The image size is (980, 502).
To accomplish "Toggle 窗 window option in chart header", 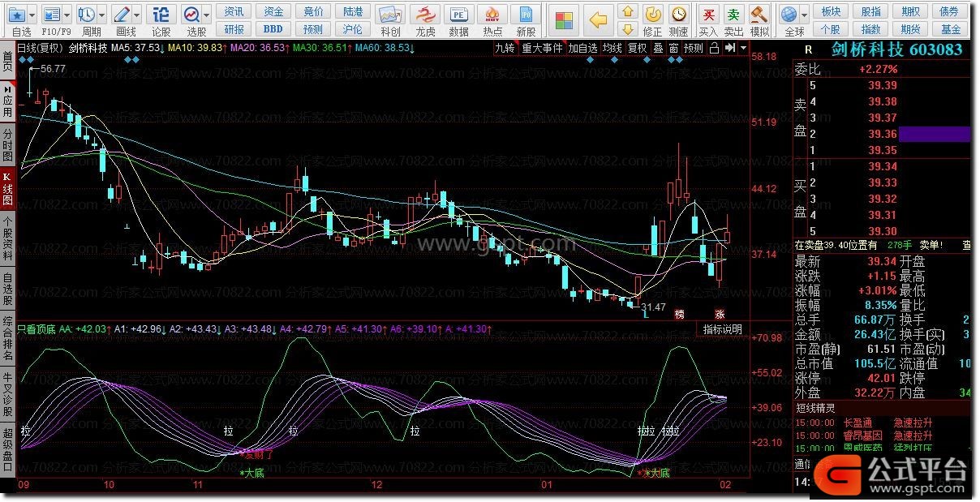I will tap(674, 48).
